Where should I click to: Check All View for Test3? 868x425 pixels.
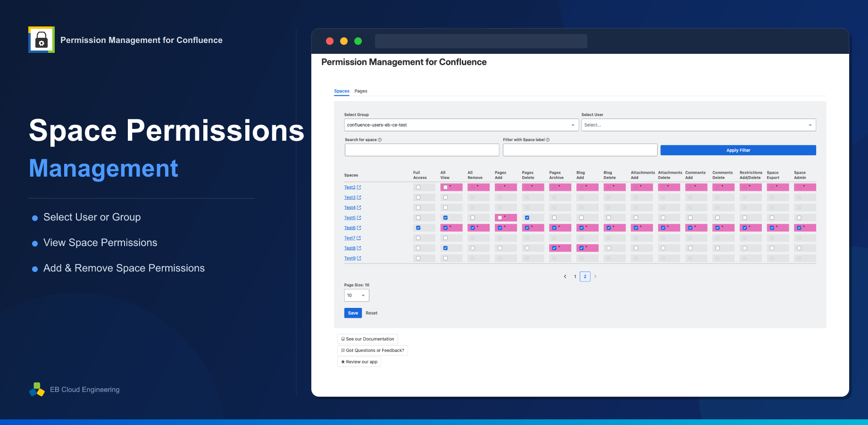pos(445,197)
